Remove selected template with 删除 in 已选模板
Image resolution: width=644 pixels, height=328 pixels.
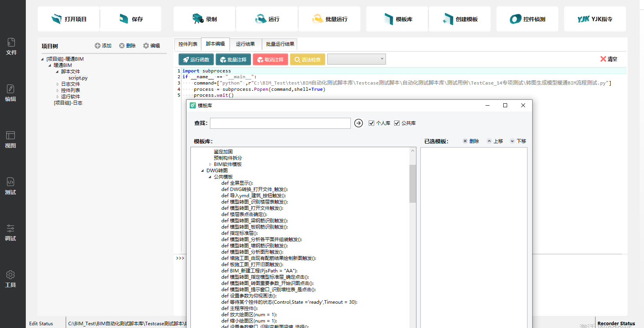[x=471, y=141]
